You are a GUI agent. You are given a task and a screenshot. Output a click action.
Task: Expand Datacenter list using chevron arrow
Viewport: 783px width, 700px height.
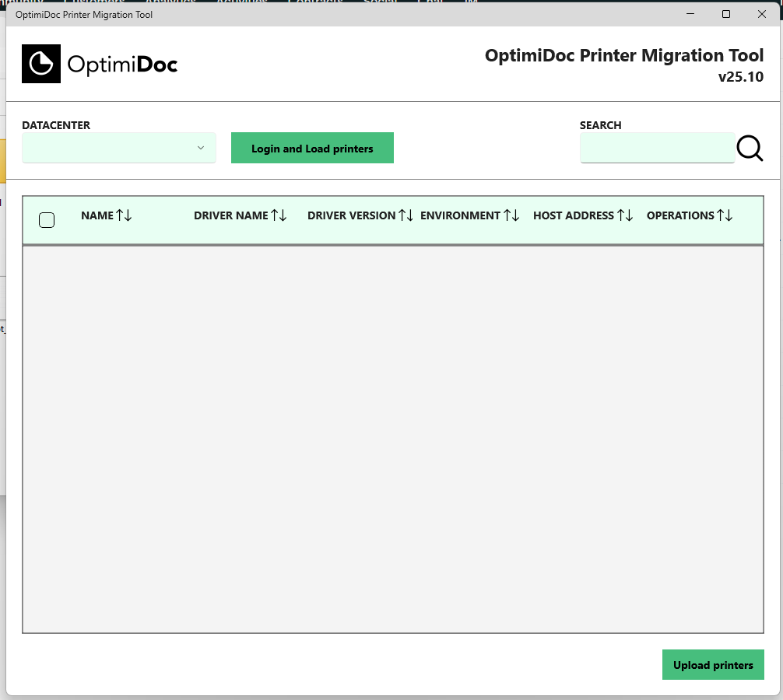pyautogui.click(x=201, y=148)
